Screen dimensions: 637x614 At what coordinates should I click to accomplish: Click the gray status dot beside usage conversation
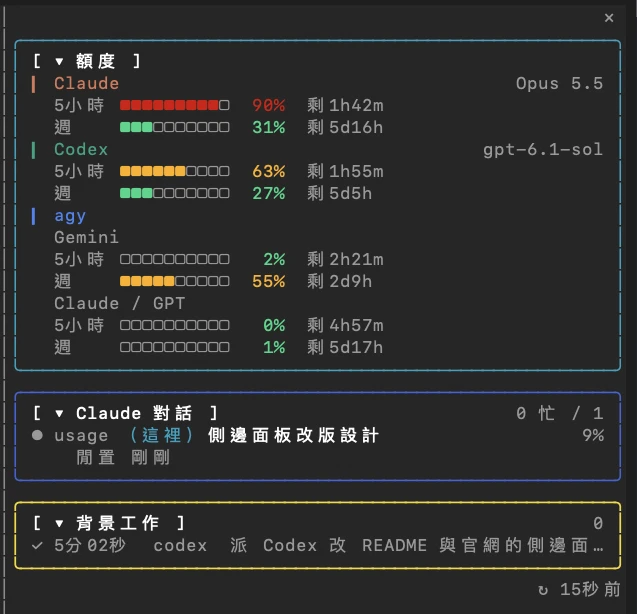point(37,435)
